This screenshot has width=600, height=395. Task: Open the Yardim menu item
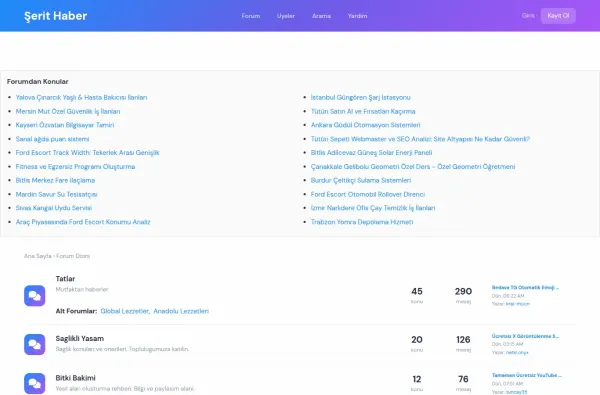point(357,16)
